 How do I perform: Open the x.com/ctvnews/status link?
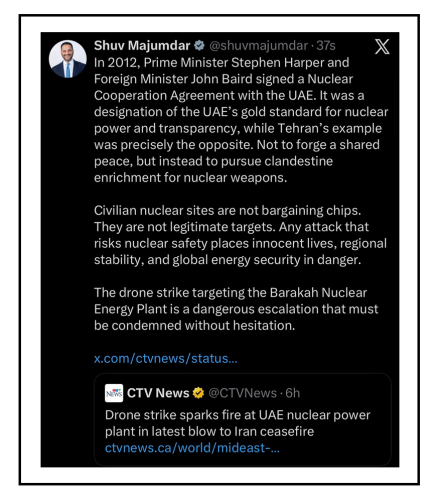coord(166,359)
